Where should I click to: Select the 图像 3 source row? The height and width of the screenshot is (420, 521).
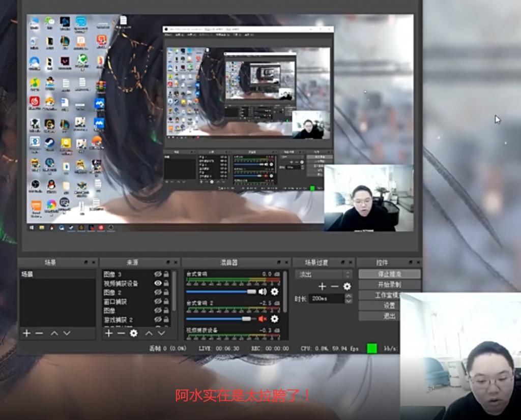tap(136, 274)
